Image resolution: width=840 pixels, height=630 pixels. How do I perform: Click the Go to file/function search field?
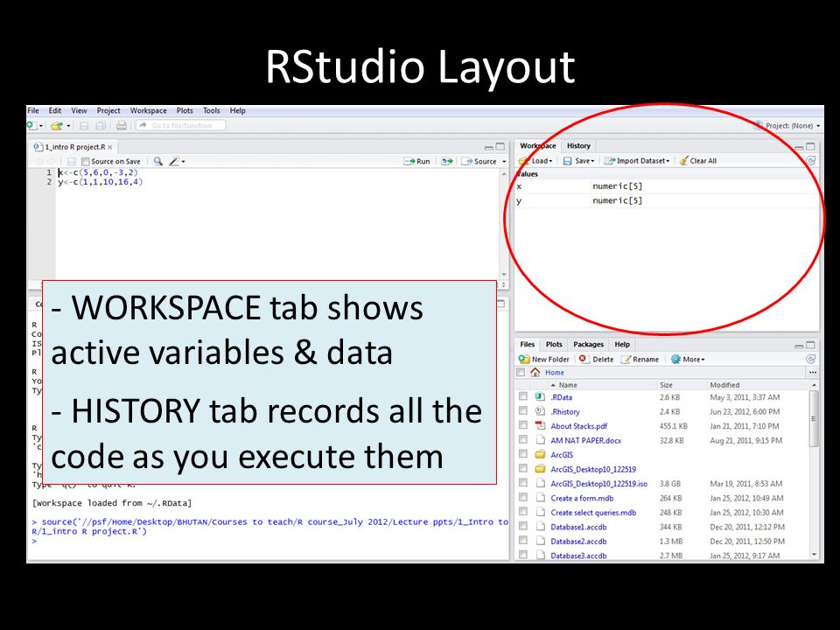click(181, 126)
